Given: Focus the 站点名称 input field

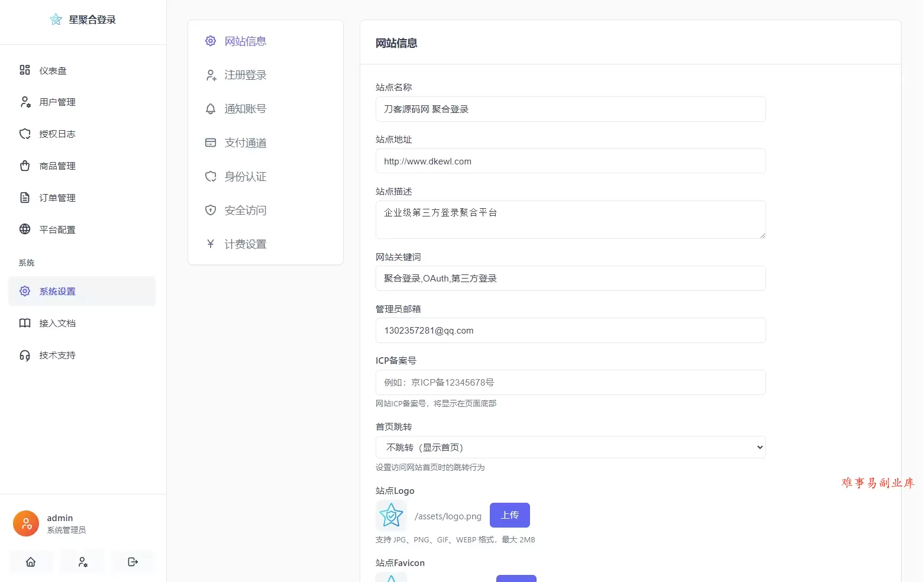Looking at the screenshot, I should click(571, 109).
